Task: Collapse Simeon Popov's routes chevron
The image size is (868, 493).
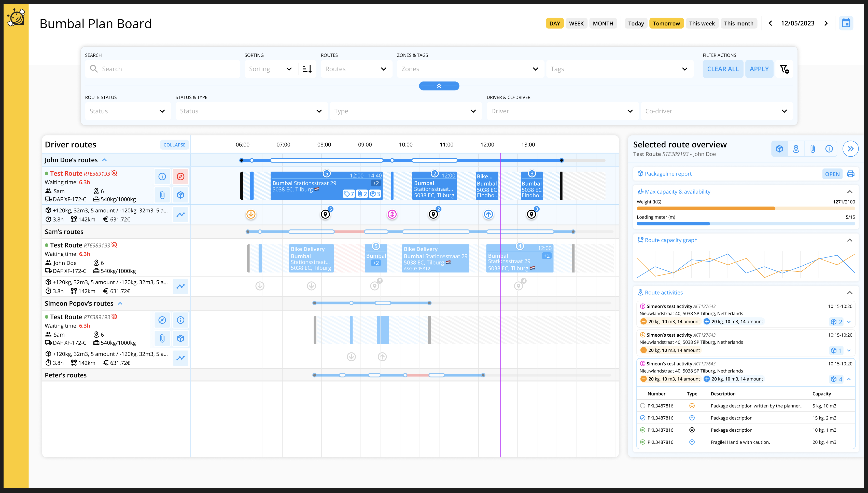Action: pyautogui.click(x=120, y=304)
